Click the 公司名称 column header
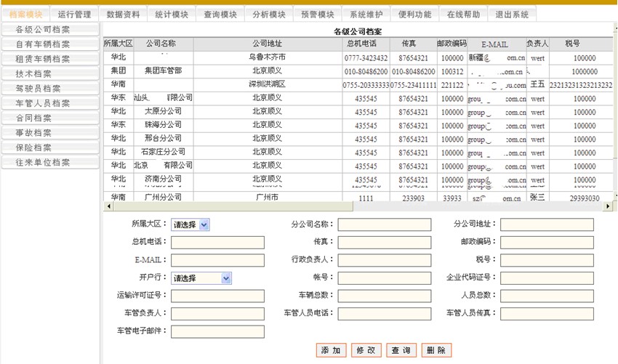Screen dimensions: 618x364 tap(163, 44)
